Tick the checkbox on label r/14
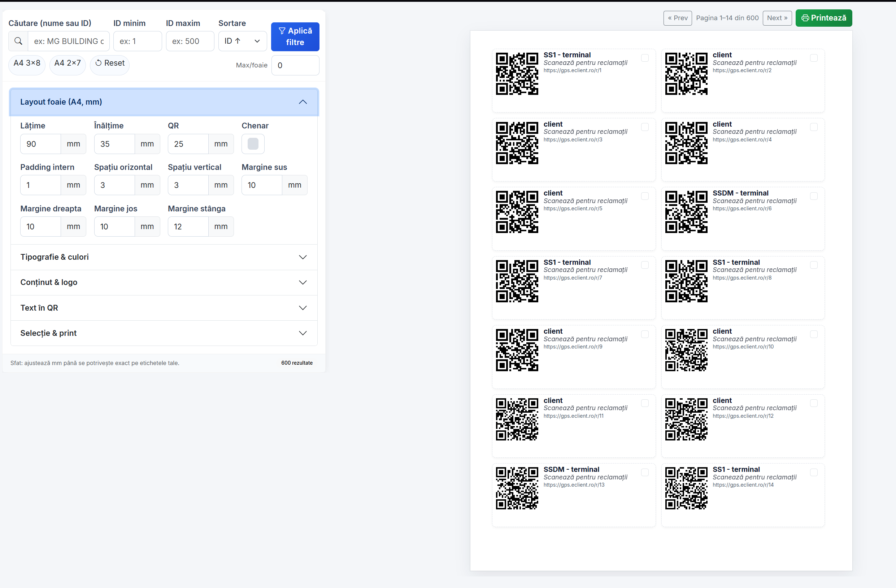 [814, 473]
